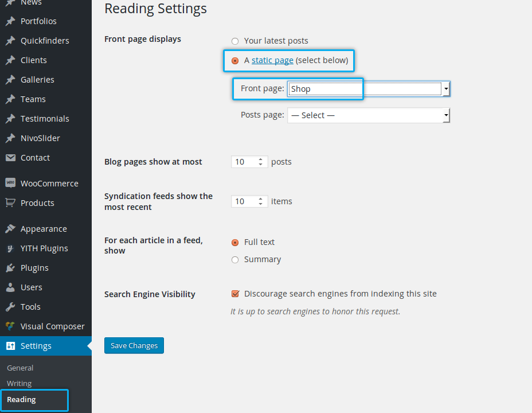Click the Visual Composer icon
This screenshot has width=532, height=413.
(x=10, y=326)
